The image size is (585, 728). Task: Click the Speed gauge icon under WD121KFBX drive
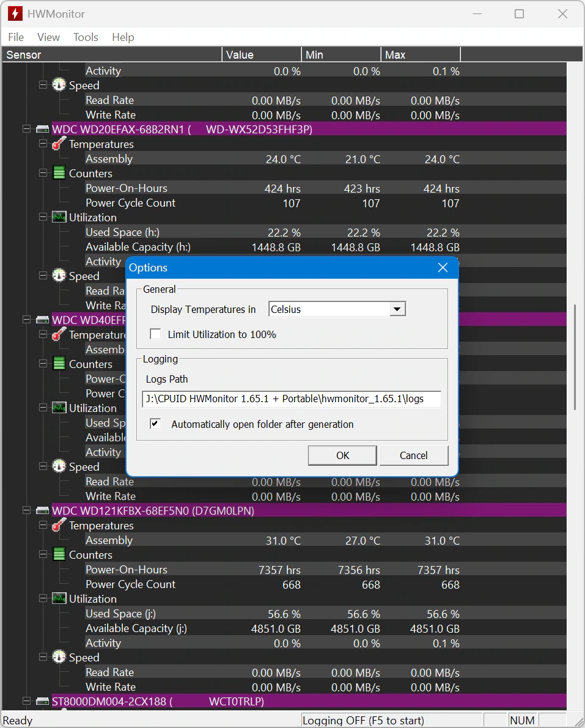(x=59, y=657)
